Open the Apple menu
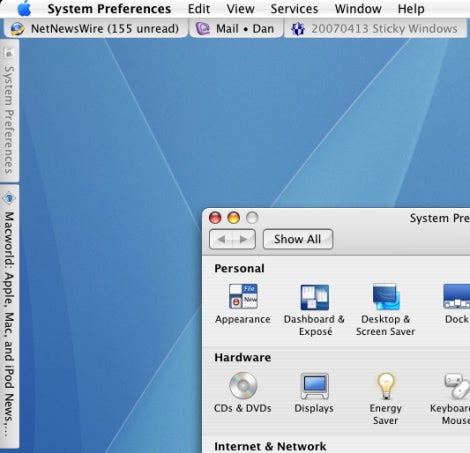 (24, 8)
